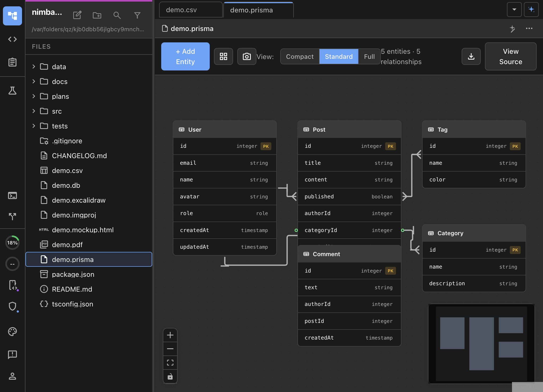Click the screenshot camera icon
Viewport: 543px width, 392px height.
pyautogui.click(x=247, y=56)
